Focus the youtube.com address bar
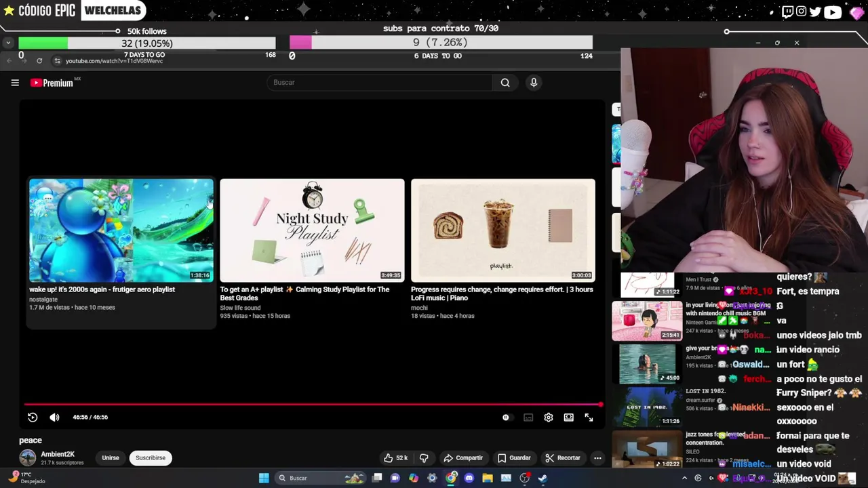This screenshot has width=868, height=488. 114,61
